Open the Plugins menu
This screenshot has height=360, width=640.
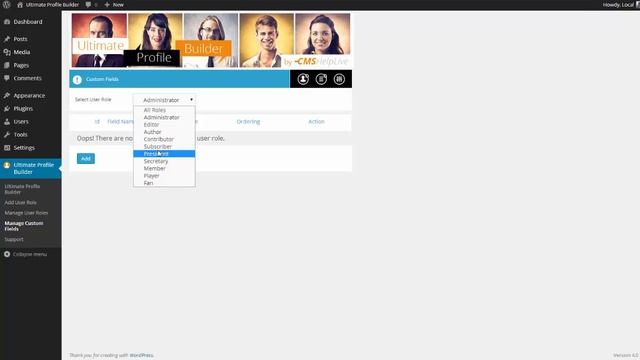(23, 109)
